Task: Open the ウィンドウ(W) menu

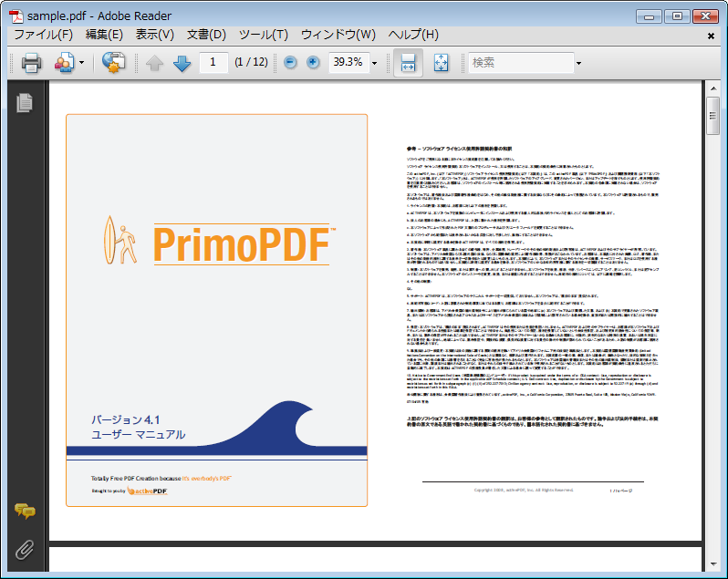Action: (338, 35)
